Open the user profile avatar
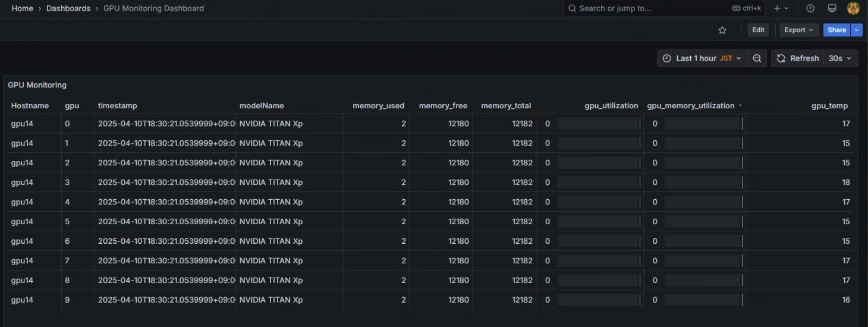The image size is (868, 327). point(853,8)
